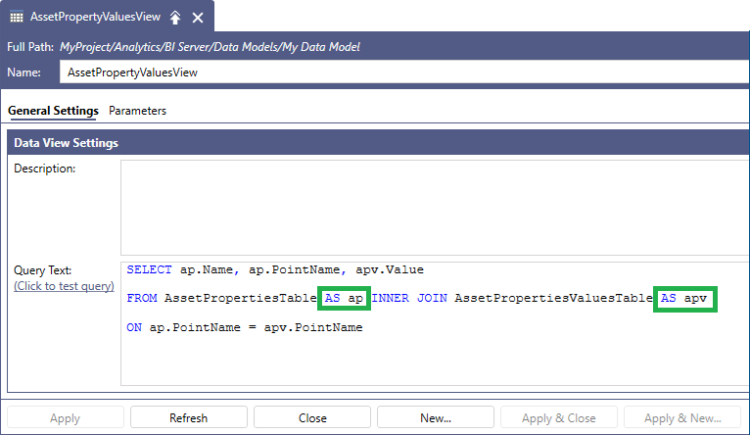Pin the AssetPropertyValuesView tab with the arrow icon
The width and height of the screenshot is (750, 435).
coord(175,18)
